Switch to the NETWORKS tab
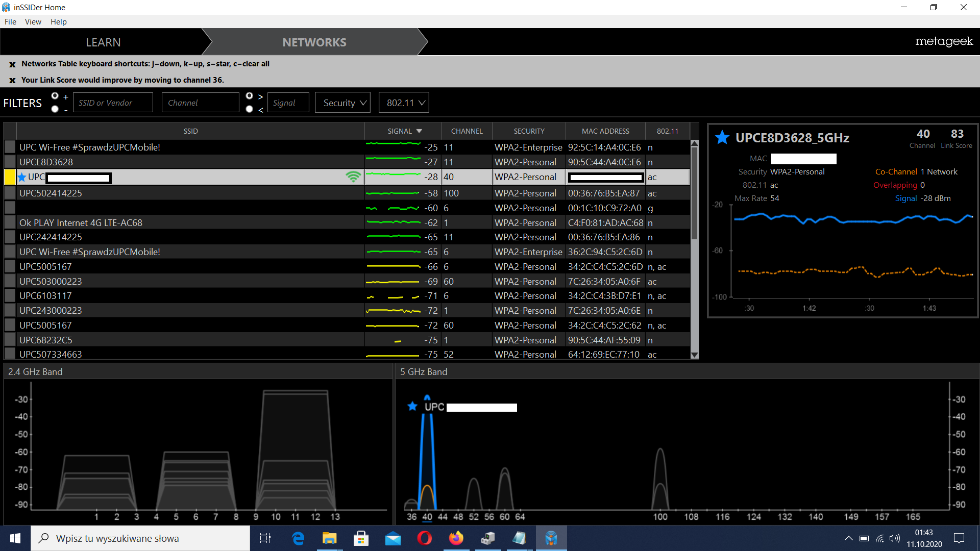Screen dimensions: 980x551 (x=314, y=42)
